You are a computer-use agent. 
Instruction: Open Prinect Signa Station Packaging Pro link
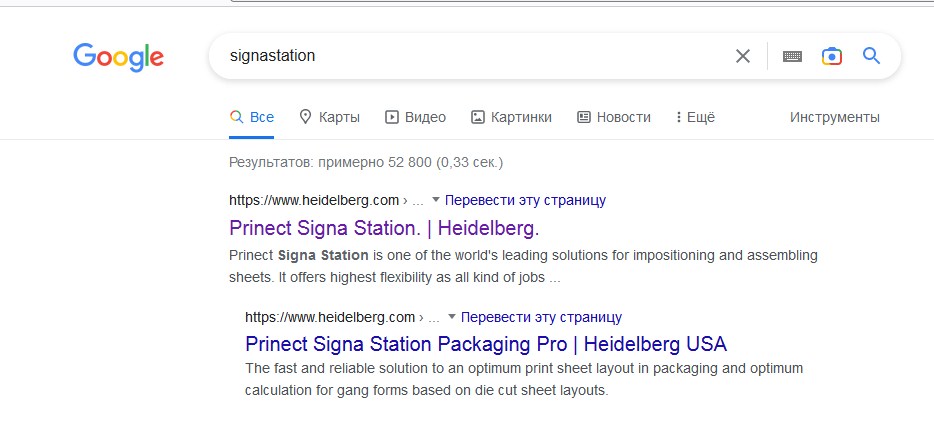click(x=486, y=344)
